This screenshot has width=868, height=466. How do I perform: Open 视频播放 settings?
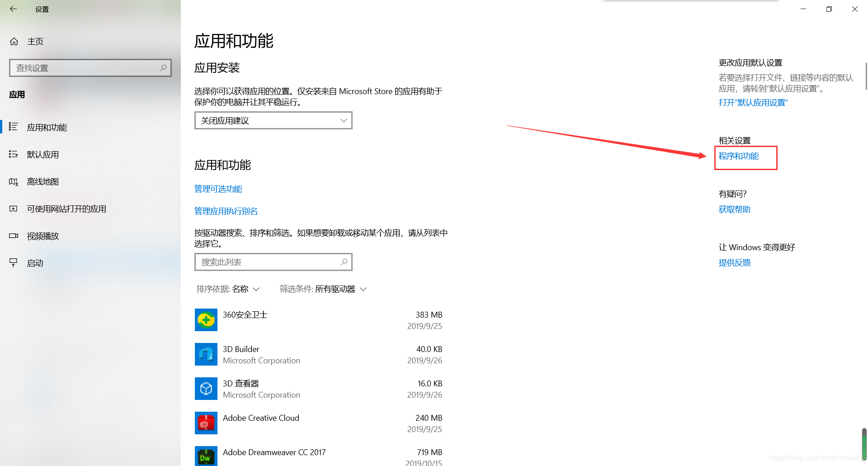click(42, 236)
